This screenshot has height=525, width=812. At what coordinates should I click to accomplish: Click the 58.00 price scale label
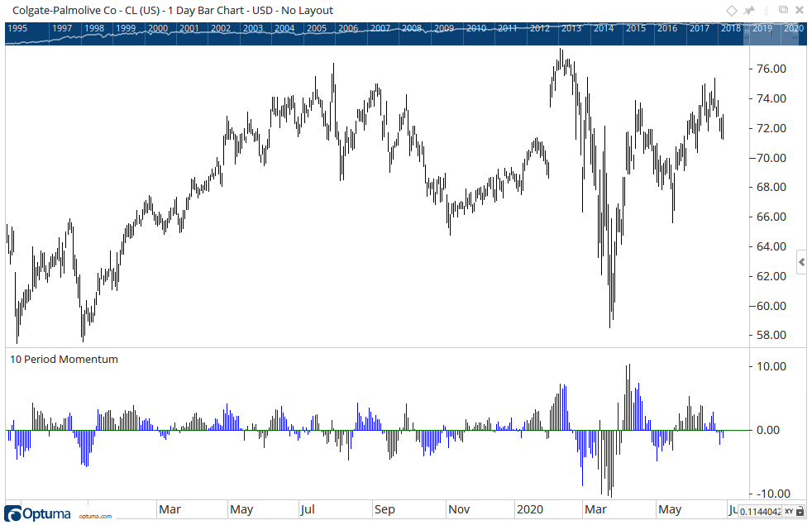click(771, 335)
